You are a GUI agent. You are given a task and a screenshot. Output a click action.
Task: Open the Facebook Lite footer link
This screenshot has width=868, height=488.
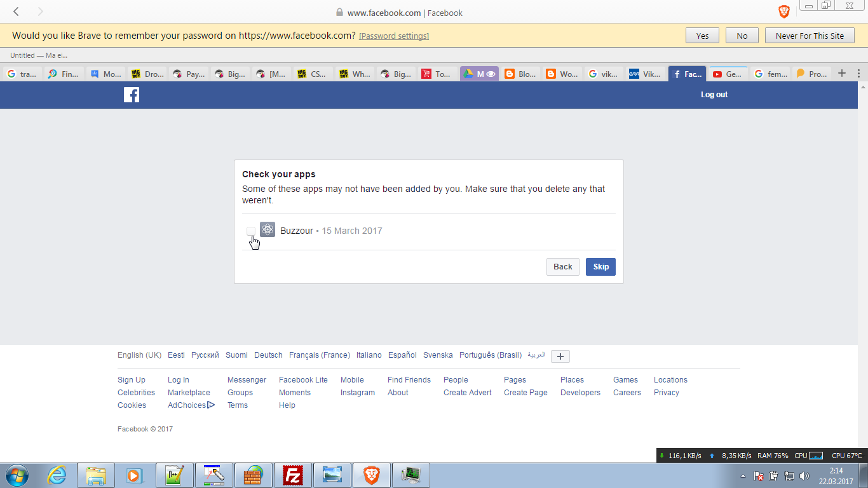pyautogui.click(x=303, y=380)
